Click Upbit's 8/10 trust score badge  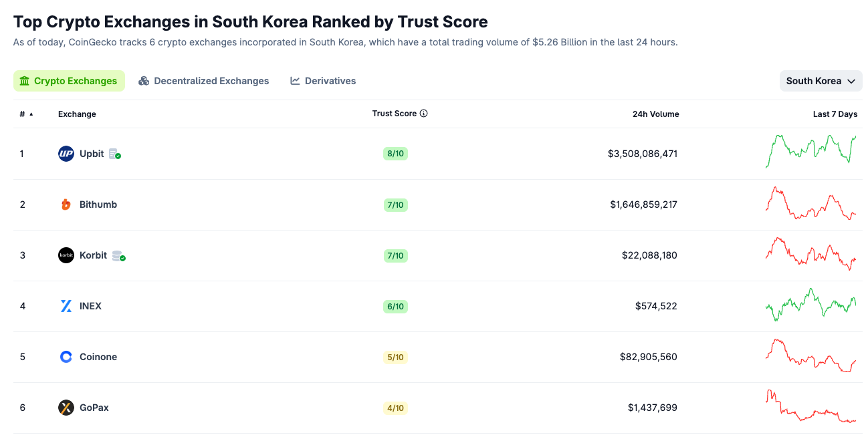[395, 154]
